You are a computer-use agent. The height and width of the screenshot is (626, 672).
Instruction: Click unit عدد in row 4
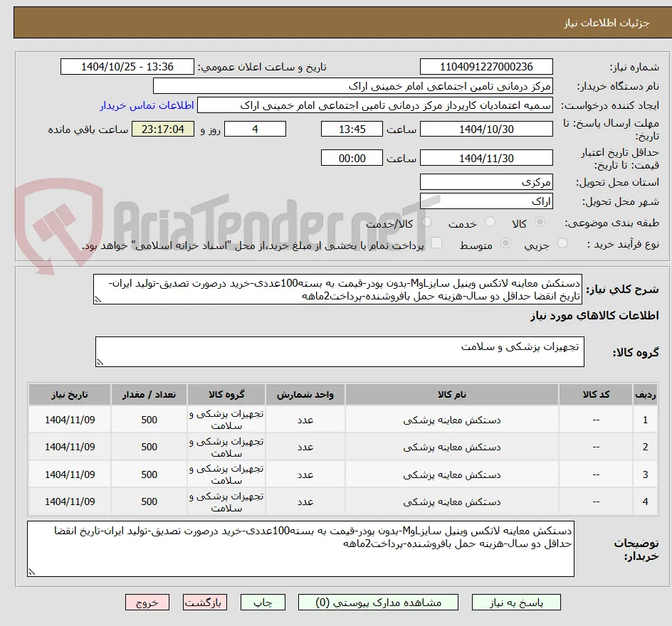click(305, 502)
